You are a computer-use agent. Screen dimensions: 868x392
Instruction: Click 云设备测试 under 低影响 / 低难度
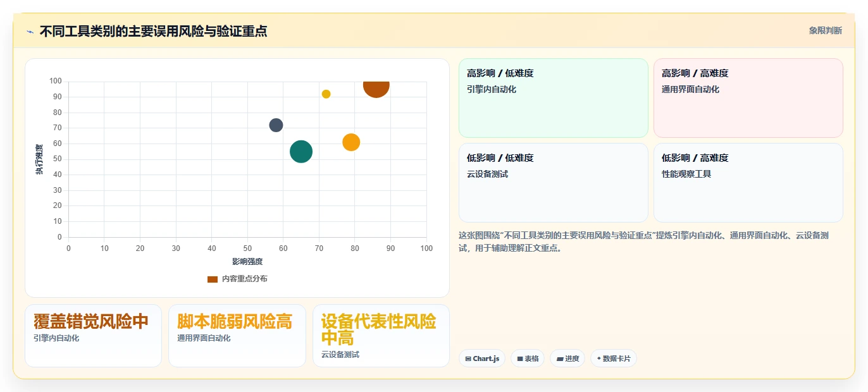pos(487,174)
